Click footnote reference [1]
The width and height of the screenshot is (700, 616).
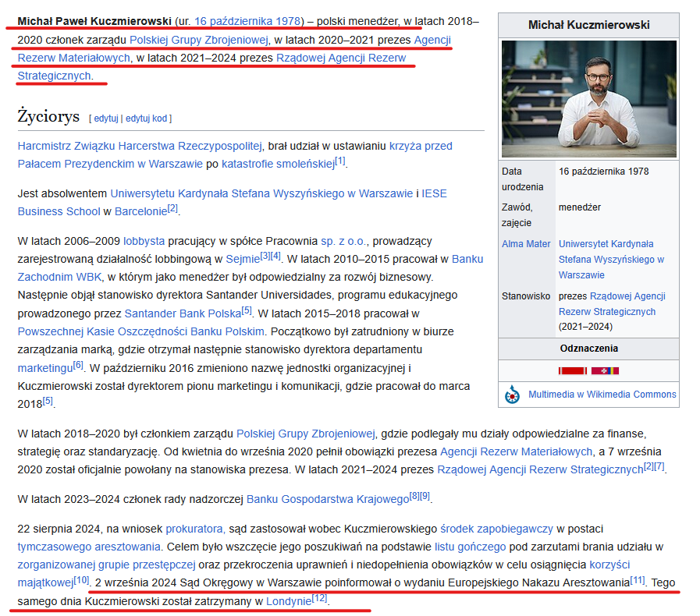[x=340, y=160]
